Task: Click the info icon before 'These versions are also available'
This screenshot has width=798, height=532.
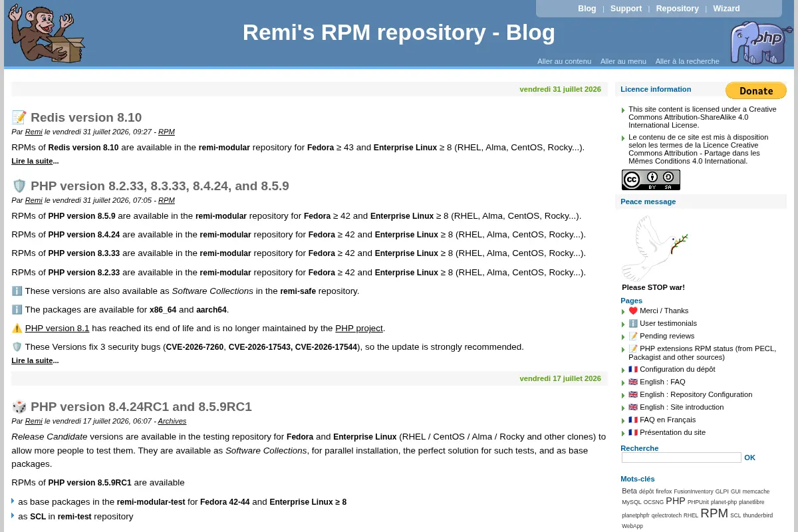Action: pos(17,291)
